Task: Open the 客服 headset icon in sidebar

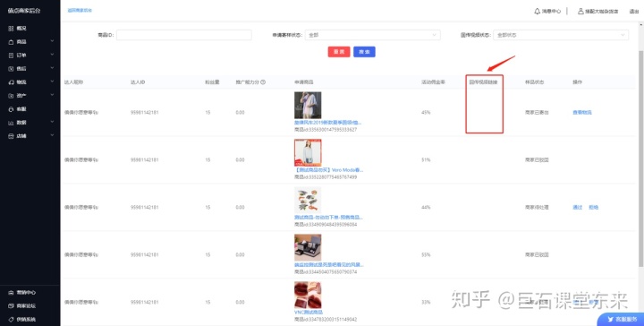Action: coord(11,109)
